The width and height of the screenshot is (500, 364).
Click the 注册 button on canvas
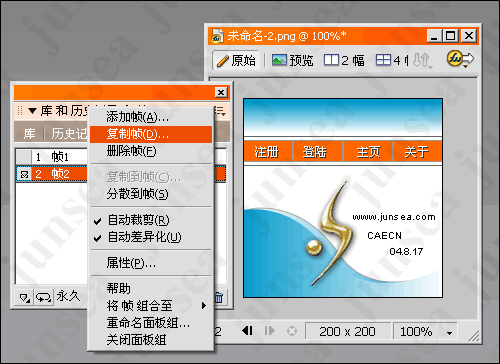(x=268, y=152)
